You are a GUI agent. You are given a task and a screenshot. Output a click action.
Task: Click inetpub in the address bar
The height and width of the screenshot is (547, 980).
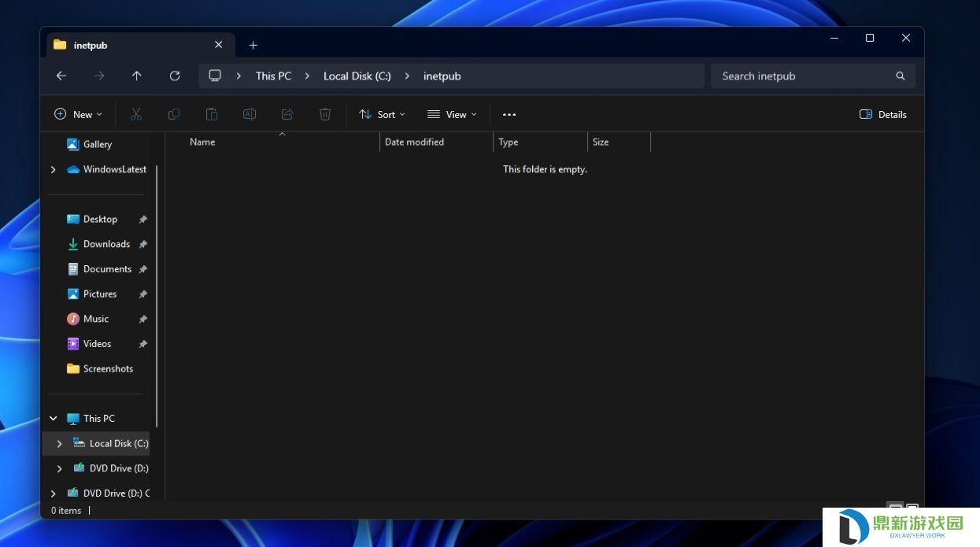442,76
